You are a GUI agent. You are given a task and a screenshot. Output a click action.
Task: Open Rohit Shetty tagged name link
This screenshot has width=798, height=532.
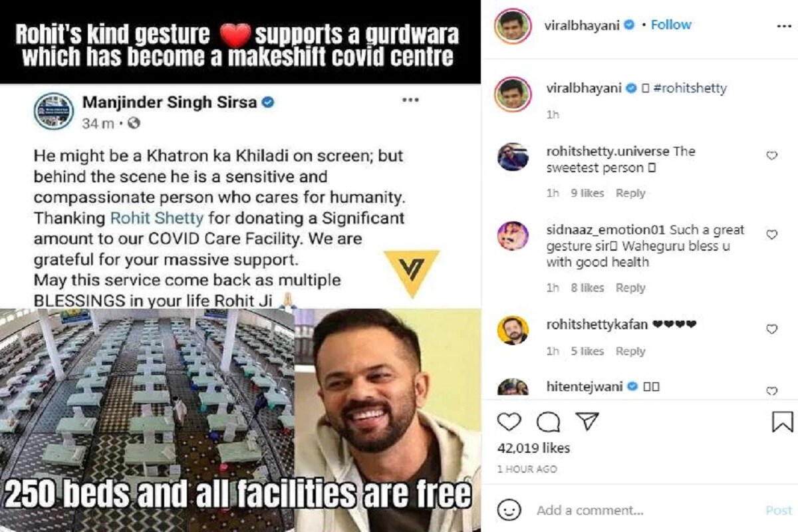click(x=156, y=217)
